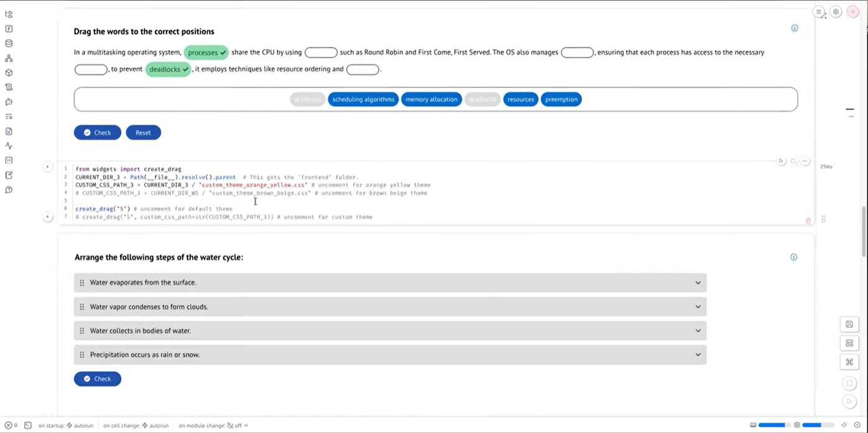The height and width of the screenshot is (433, 868).
Task: Run the create_drag code cell
Action: (781, 161)
